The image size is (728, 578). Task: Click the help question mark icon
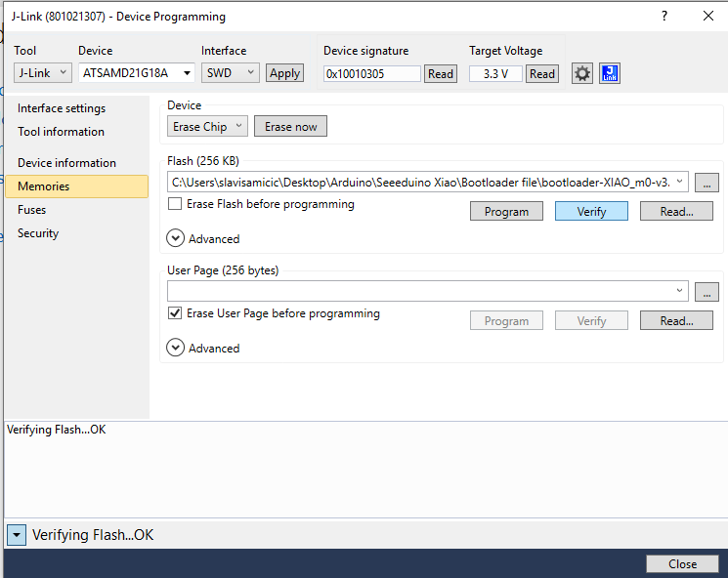[x=664, y=17]
